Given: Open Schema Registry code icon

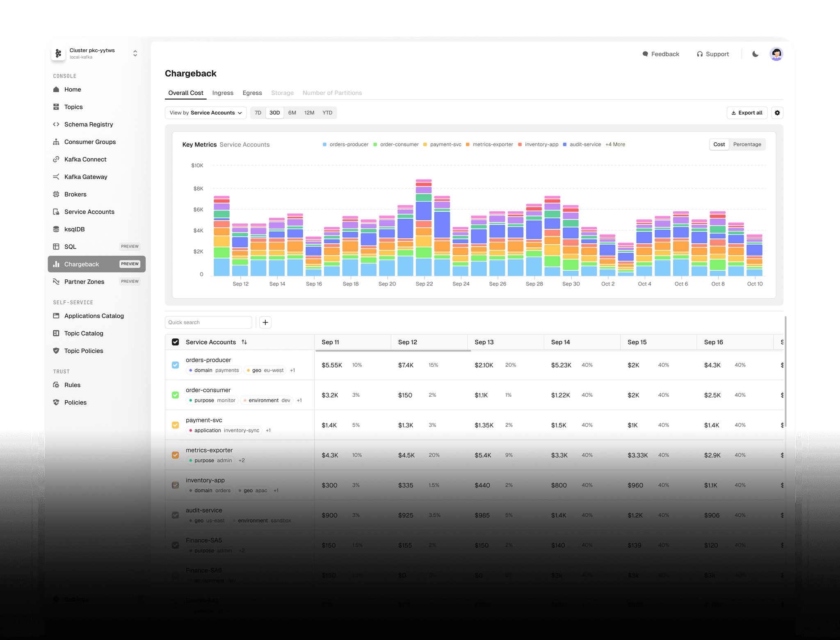Looking at the screenshot, I should (x=56, y=124).
